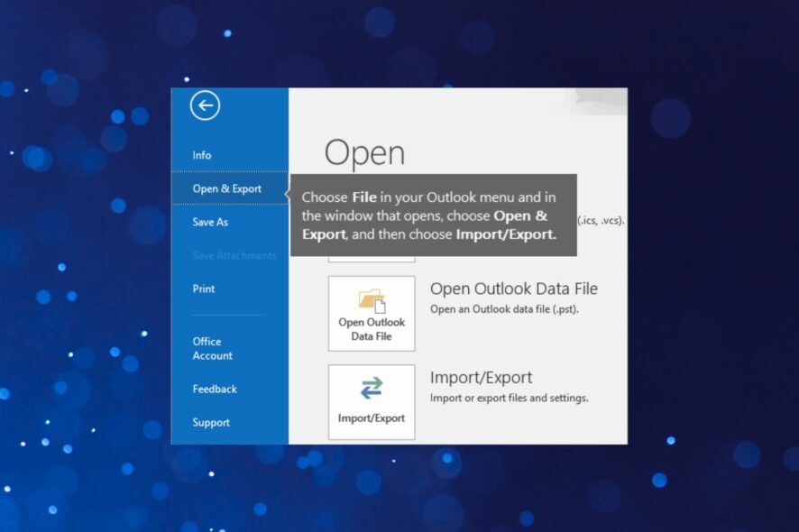Open the Feedback page
The width and height of the screenshot is (799, 532).
pyautogui.click(x=215, y=390)
